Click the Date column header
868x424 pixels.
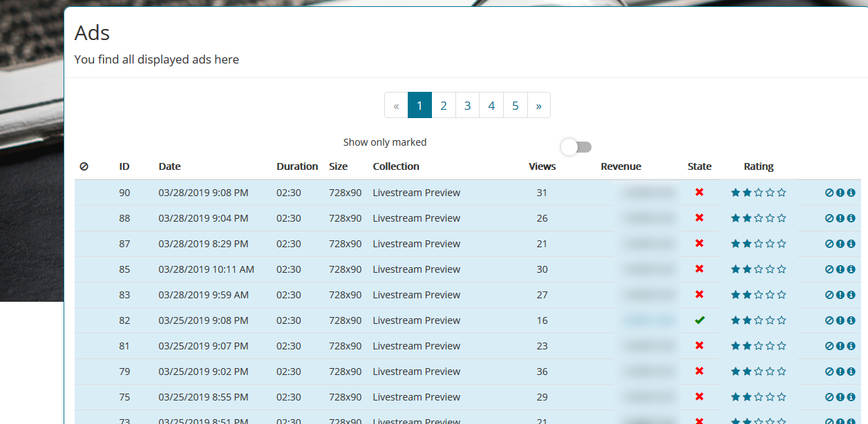[x=169, y=166]
